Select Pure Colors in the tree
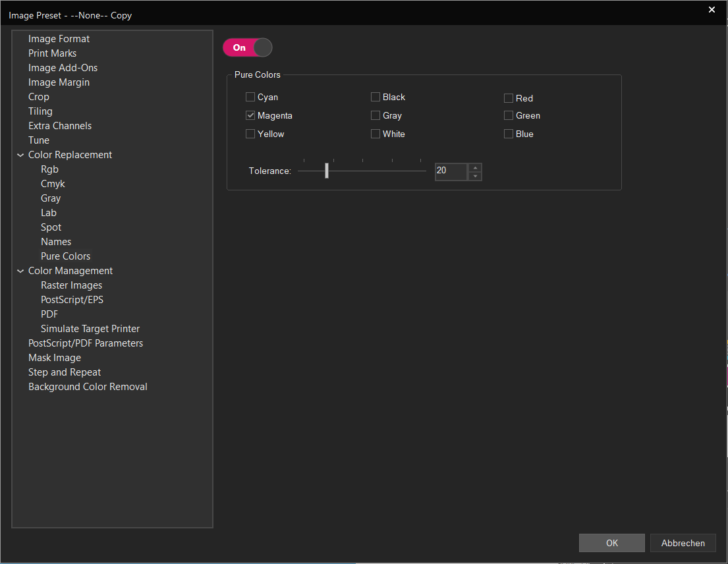 [x=65, y=256]
